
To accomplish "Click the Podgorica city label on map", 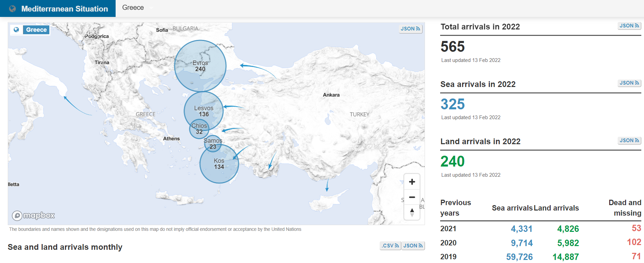I will tap(97, 36).
